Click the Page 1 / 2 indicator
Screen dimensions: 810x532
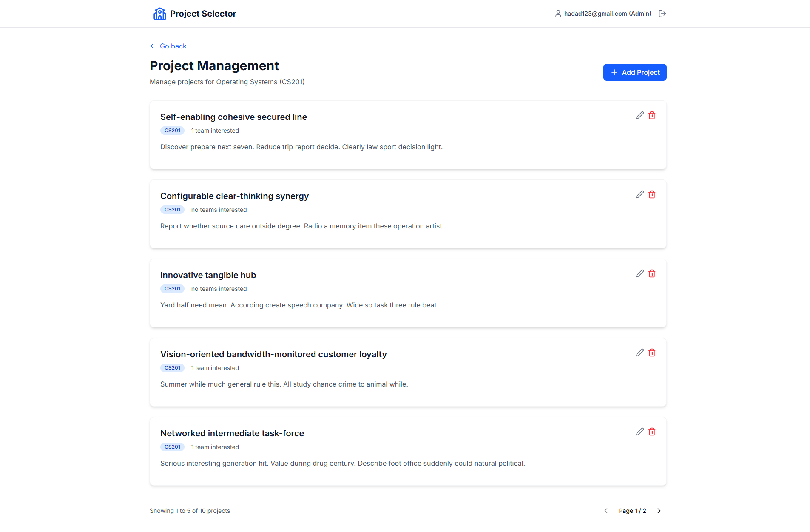[x=632, y=511]
